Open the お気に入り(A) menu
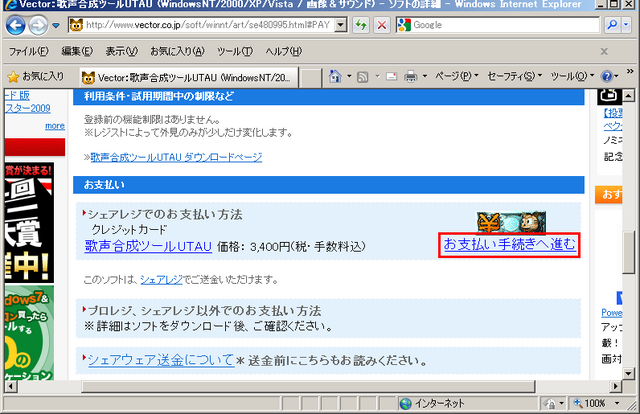The height and width of the screenshot is (414, 640). point(177,51)
